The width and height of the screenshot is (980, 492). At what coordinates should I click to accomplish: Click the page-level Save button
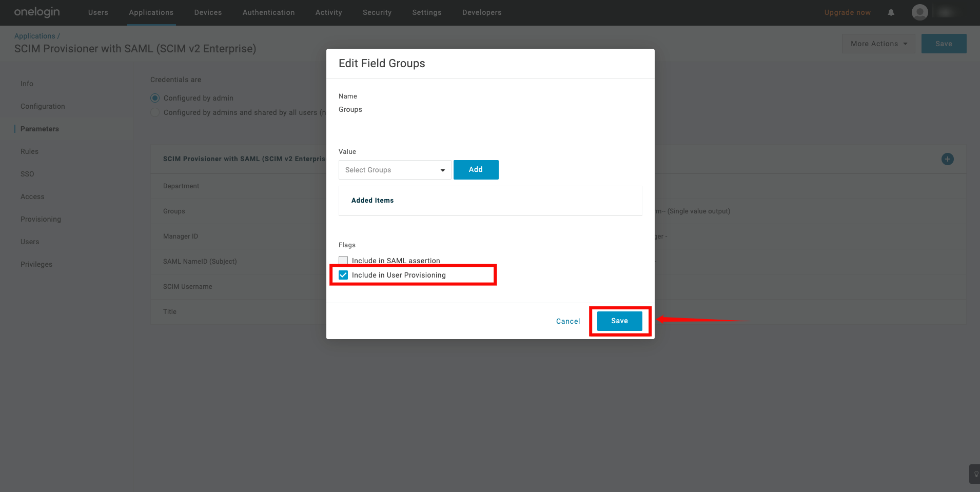944,44
